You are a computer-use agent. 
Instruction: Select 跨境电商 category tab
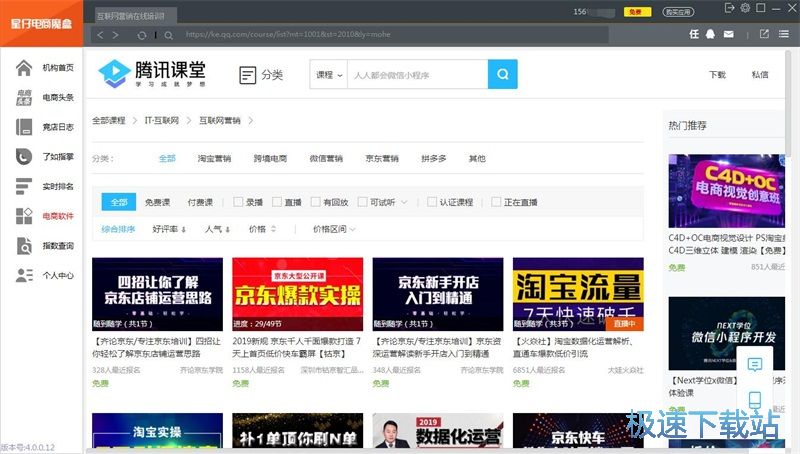coord(270,159)
